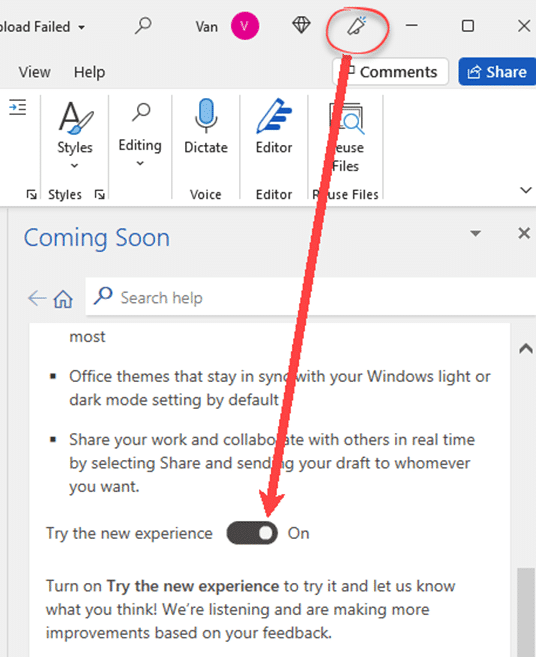Click the 'Turn on Try the new experience' paragraph
Screen dimensions: 536x657
point(250,609)
